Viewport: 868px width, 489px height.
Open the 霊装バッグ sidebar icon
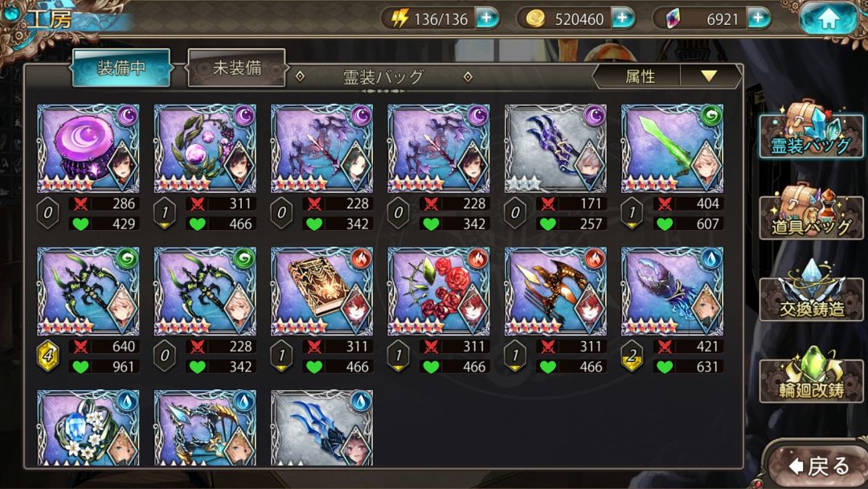[811, 130]
